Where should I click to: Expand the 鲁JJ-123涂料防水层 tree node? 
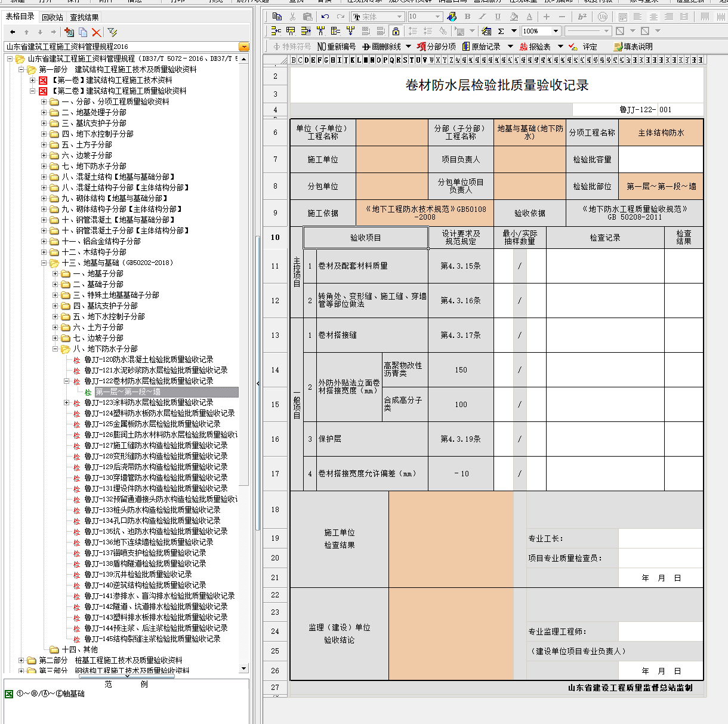click(x=66, y=402)
